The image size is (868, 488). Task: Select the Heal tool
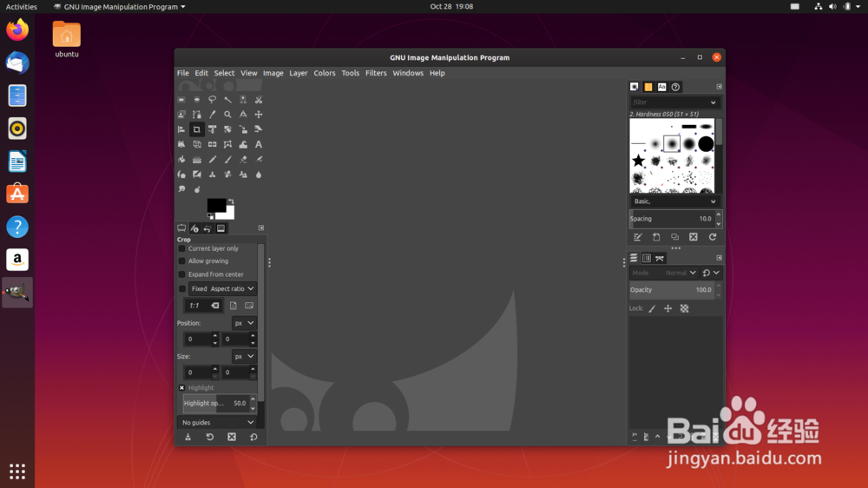point(227,175)
